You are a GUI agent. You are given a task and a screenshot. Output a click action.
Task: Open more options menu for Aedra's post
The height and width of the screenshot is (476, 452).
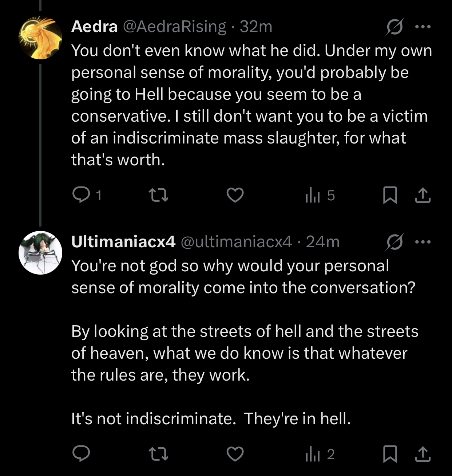[x=423, y=27]
